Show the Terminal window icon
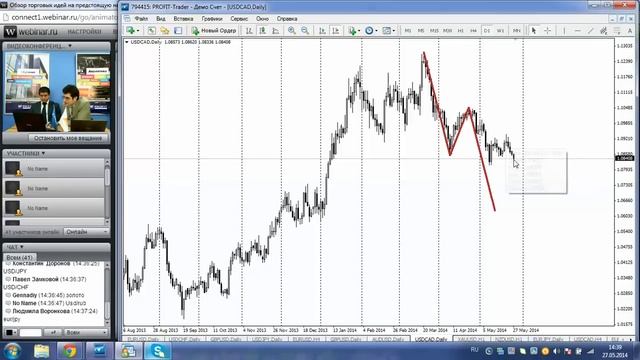The height and width of the screenshot is (360, 640). point(178,31)
